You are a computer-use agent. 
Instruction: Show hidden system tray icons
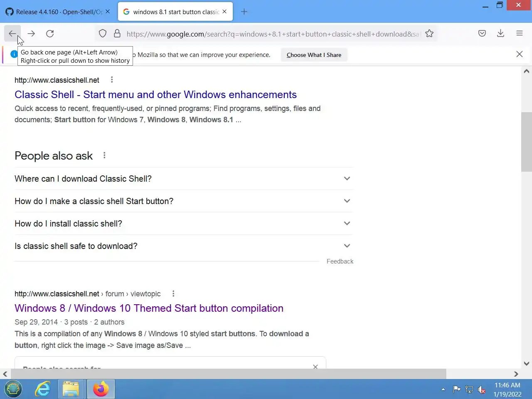(443, 389)
